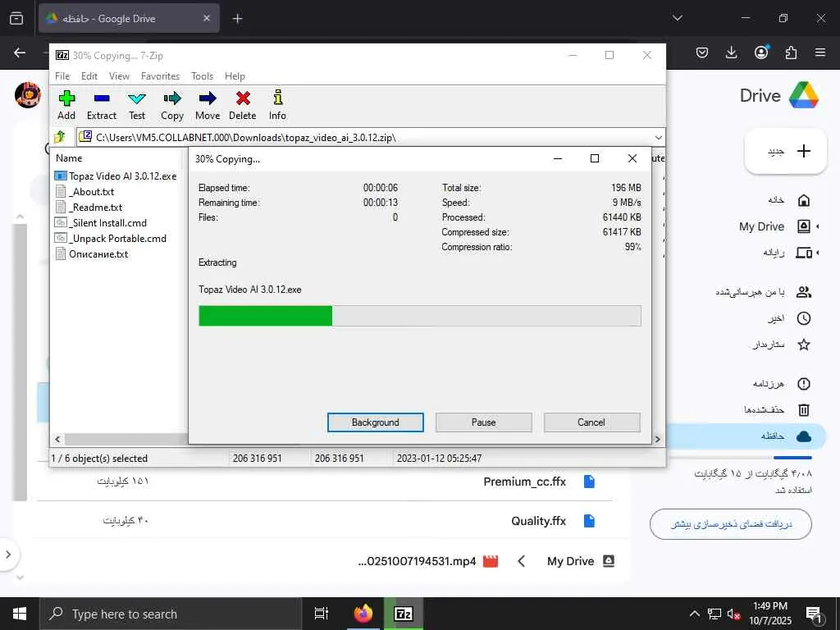Open Trash in Drive sidebar
The height and width of the screenshot is (630, 840).
pos(777,410)
